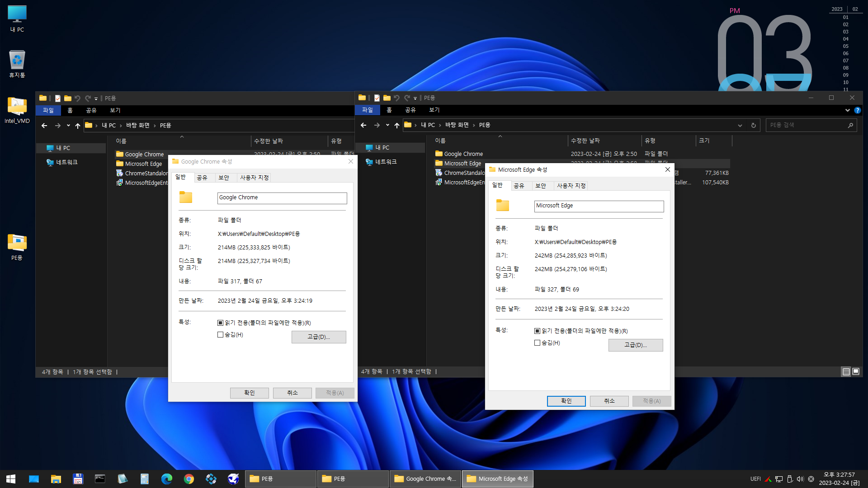
Task: Click undo icon in right window title bar
Action: point(396,98)
